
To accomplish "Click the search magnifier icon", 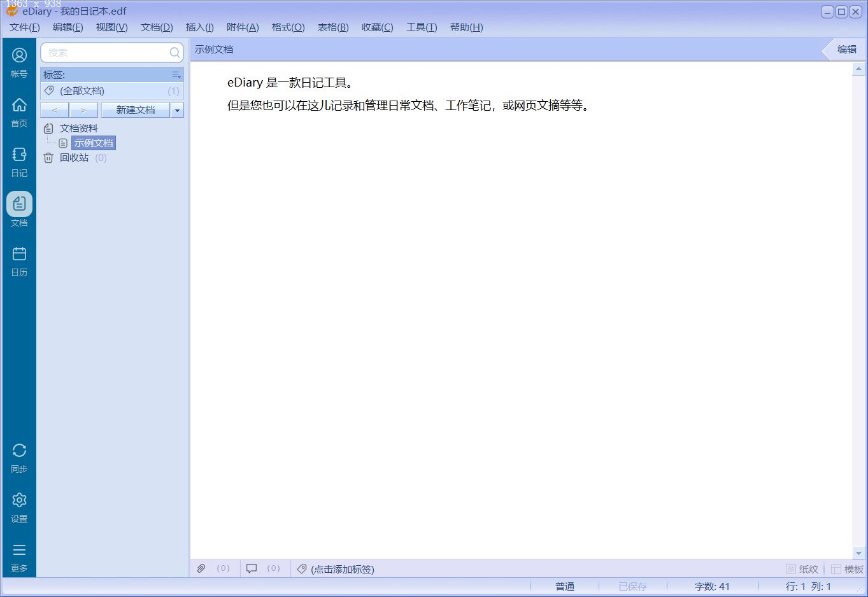I will point(174,52).
